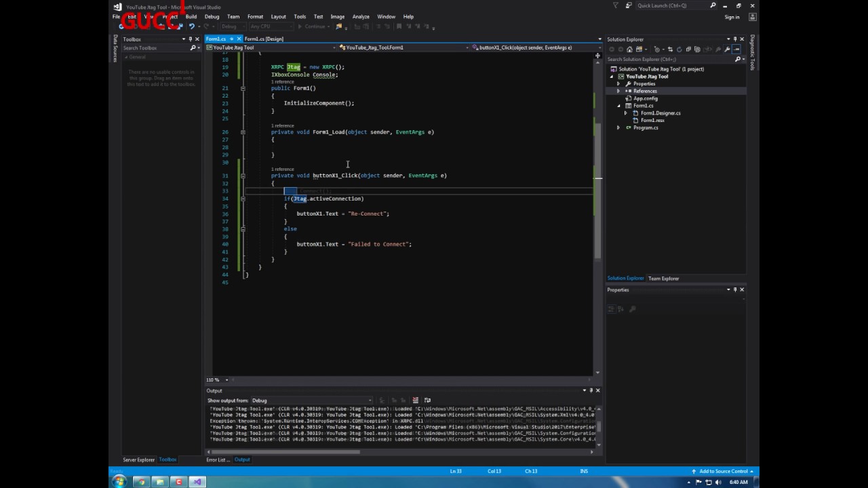This screenshot has height=488, width=868.
Task: Open the Diagnostic Tools side tab
Action: (x=752, y=52)
